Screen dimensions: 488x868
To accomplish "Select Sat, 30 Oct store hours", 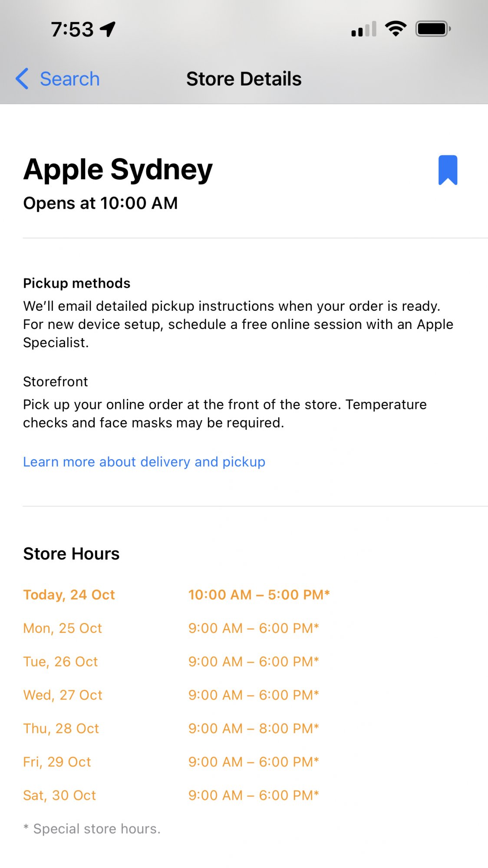I will coord(171,795).
